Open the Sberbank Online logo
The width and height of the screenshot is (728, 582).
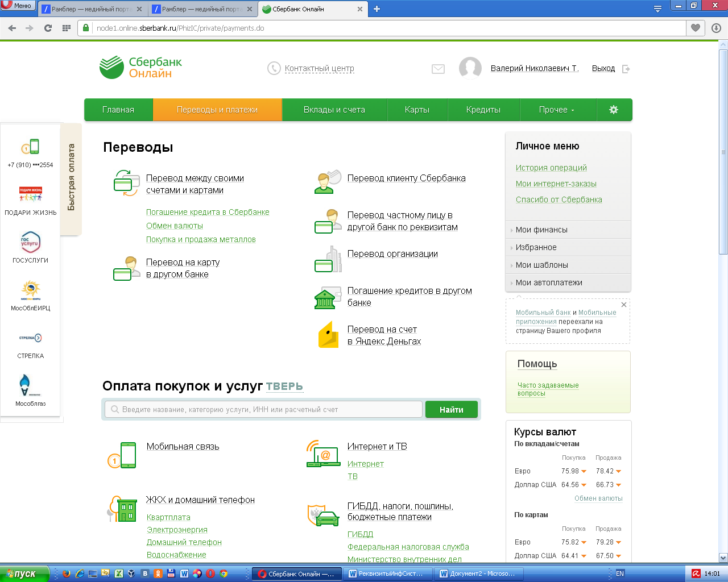click(x=140, y=68)
